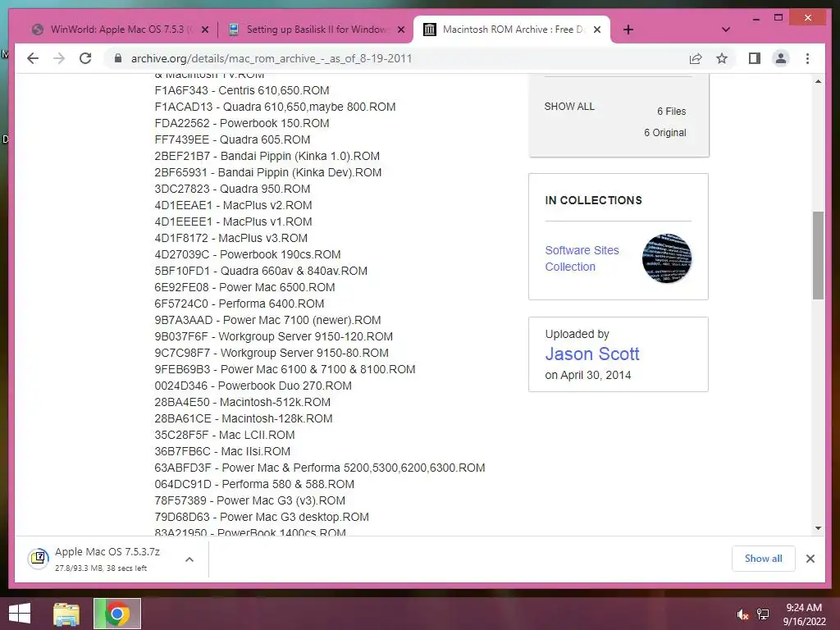840x630 pixels.
Task: Click '3DC27823 - Quadra 950.ROM' line
Action: click(232, 189)
